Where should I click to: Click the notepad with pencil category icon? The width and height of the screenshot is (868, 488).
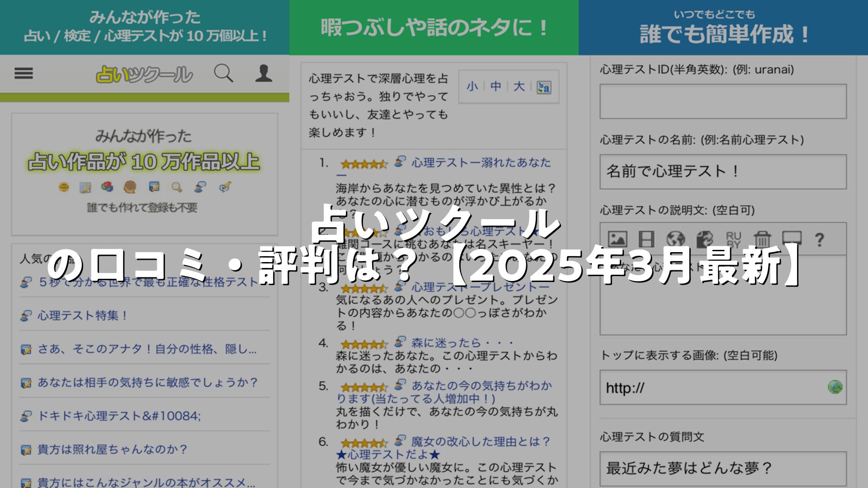click(x=85, y=187)
